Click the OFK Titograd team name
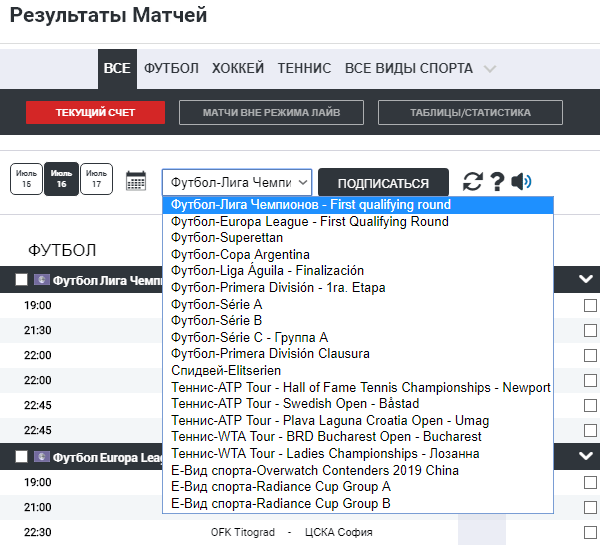The image size is (600, 545). [x=243, y=532]
